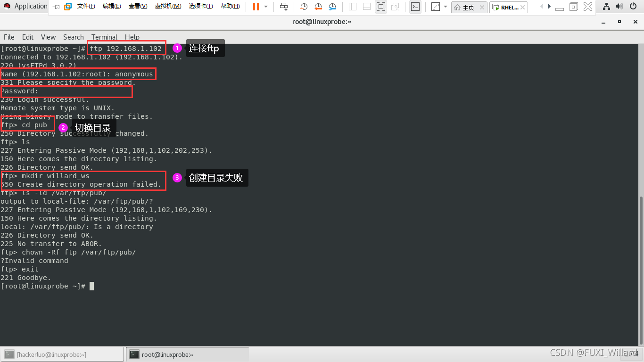
Task: Switch to hackerluo@linuxprobe taskbar window
Action: (x=63, y=354)
